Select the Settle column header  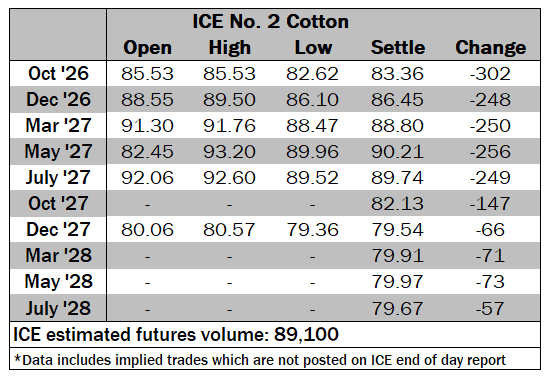[397, 48]
